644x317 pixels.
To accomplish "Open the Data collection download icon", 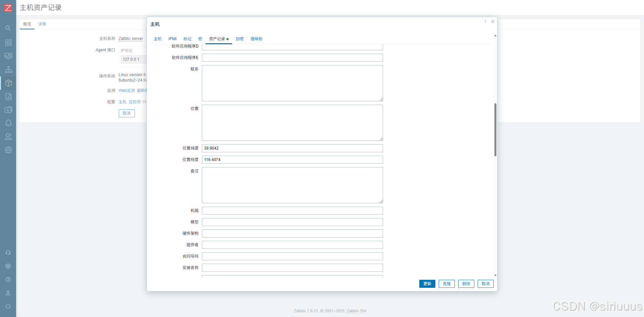I will 8,110.
